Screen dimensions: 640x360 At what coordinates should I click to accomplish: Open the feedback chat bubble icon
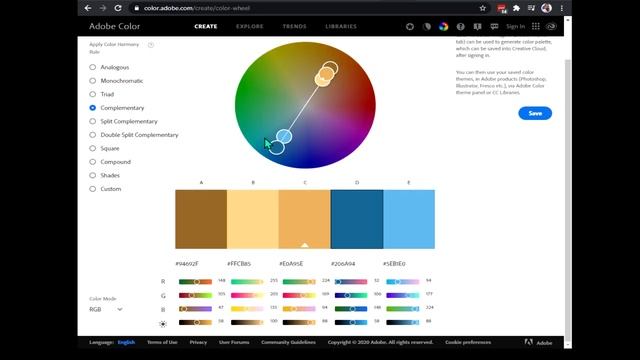[494, 27]
